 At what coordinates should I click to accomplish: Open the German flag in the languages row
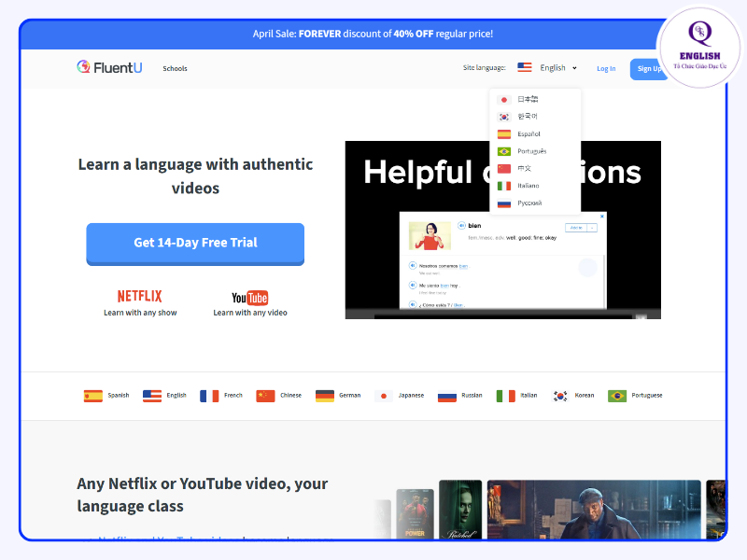click(x=324, y=396)
